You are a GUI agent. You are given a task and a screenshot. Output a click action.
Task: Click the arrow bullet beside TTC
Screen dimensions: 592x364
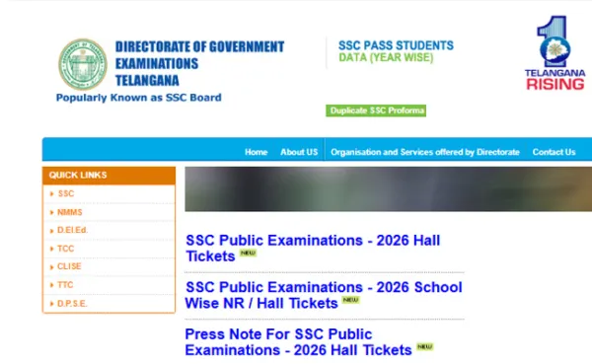click(51, 285)
